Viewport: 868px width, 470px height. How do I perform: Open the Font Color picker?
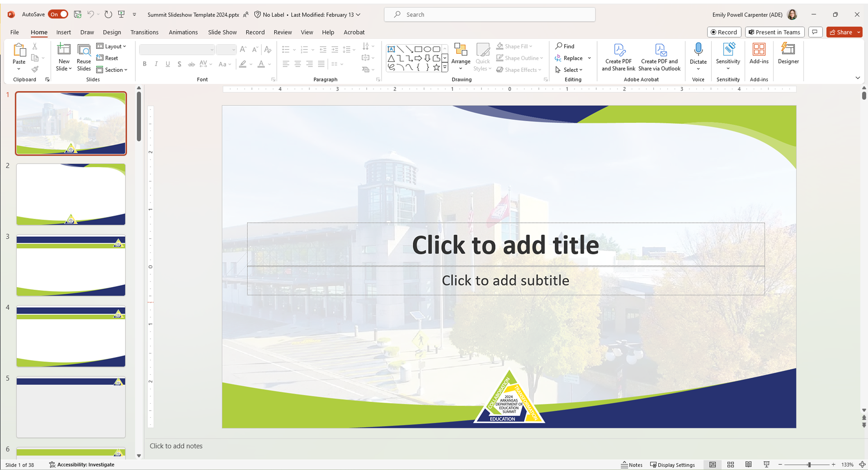(x=261, y=64)
